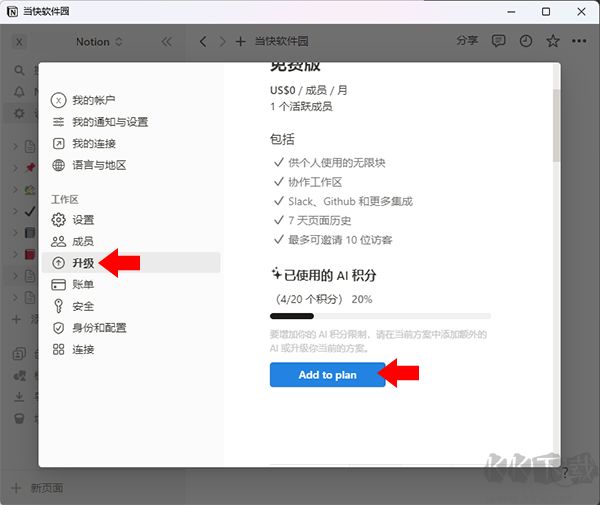The width and height of the screenshot is (600, 505).
Task: Expand the checkmark page tree item
Action: [x=15, y=211]
